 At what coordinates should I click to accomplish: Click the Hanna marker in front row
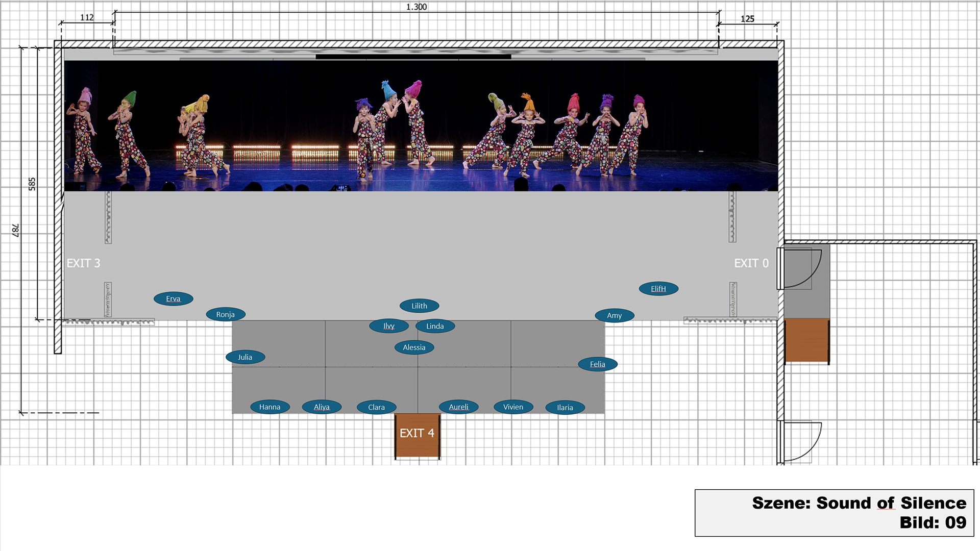tap(269, 407)
